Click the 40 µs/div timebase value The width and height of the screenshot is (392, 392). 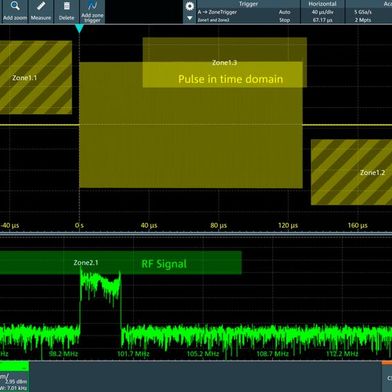click(322, 12)
